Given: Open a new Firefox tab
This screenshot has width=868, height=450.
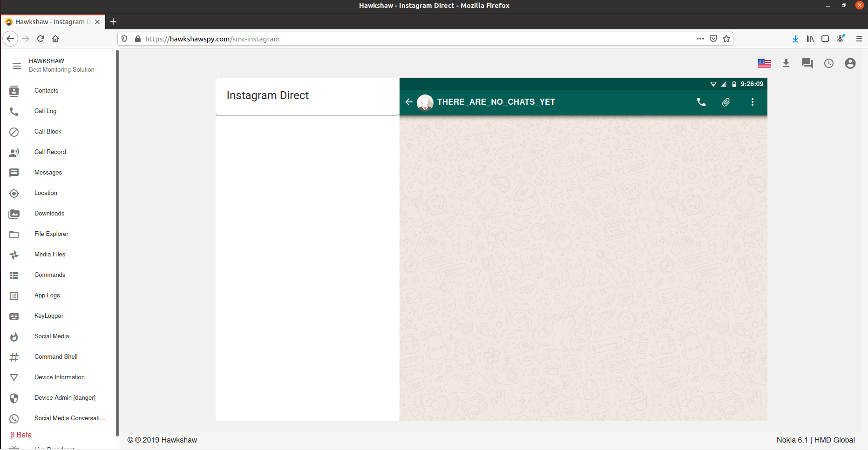Looking at the screenshot, I should [x=113, y=21].
